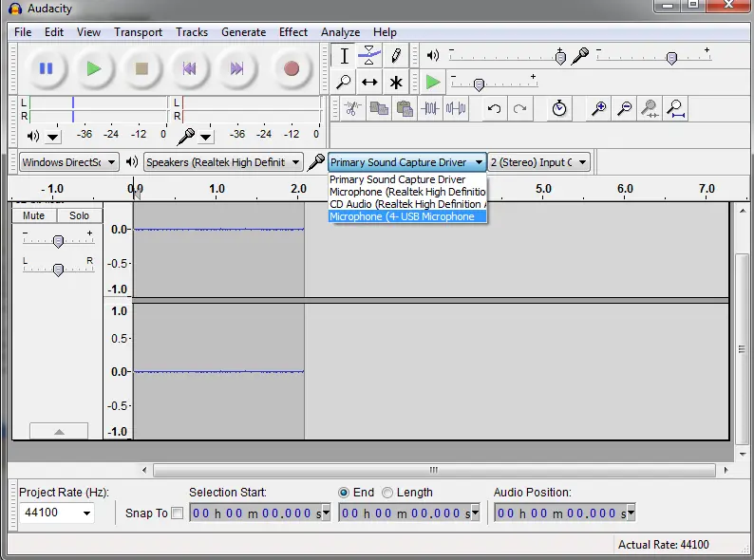Open the output meter dropdown arrow
The height and width of the screenshot is (560, 754).
[x=53, y=138]
